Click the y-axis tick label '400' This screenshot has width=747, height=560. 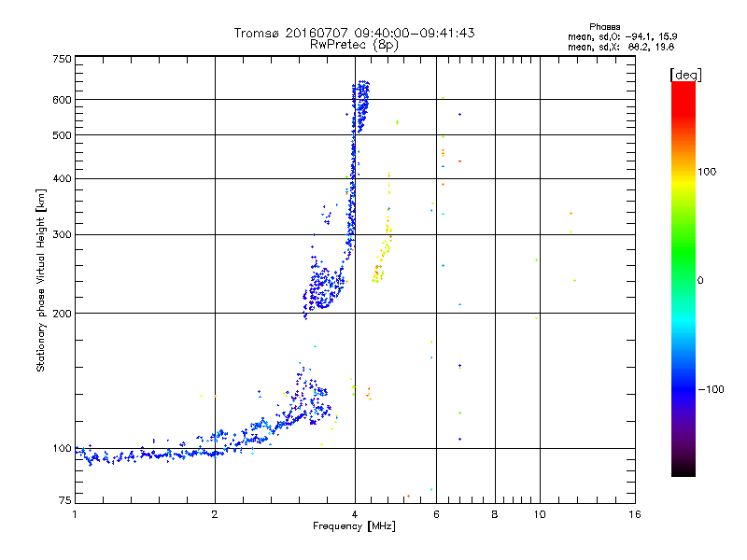tap(62, 179)
